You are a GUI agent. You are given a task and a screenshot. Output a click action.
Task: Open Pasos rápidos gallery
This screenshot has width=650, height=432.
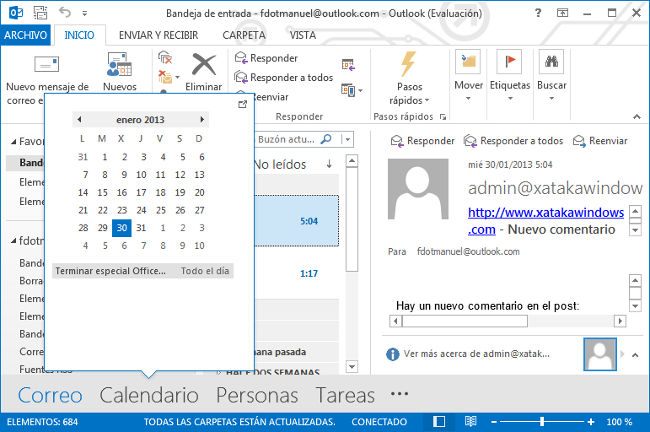(x=409, y=79)
